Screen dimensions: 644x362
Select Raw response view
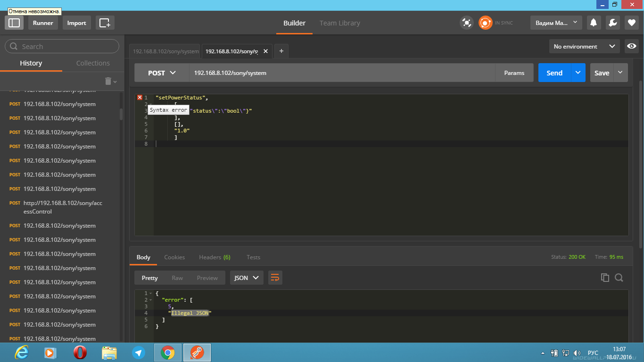click(177, 278)
